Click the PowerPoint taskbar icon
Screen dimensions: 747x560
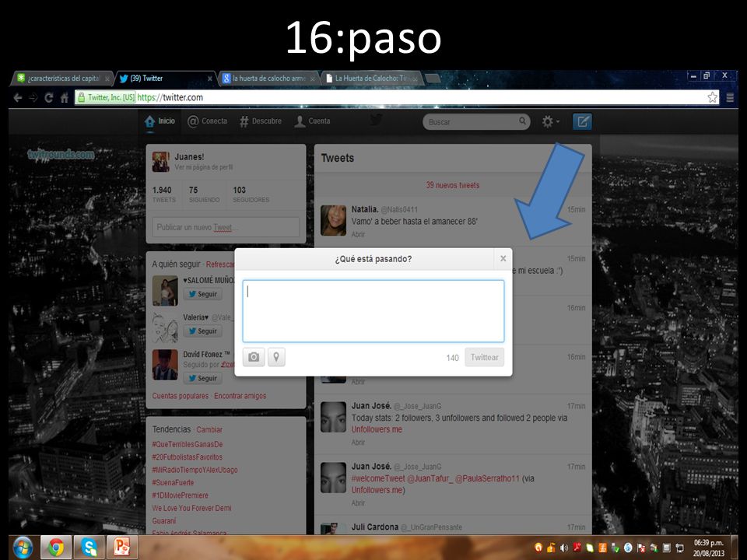[x=121, y=548]
